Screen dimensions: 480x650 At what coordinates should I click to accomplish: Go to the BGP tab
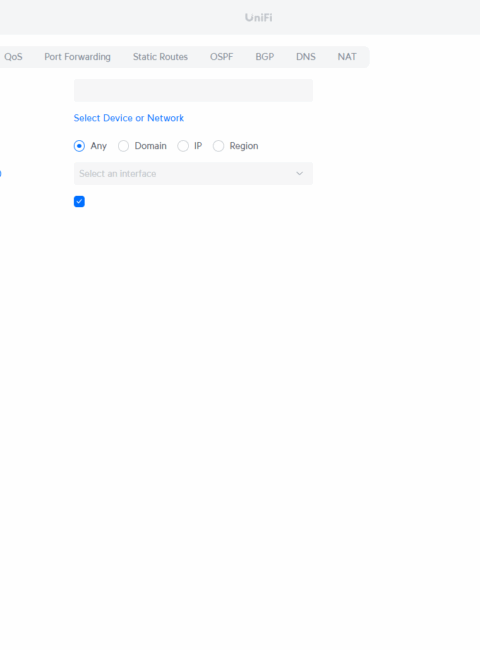point(264,57)
